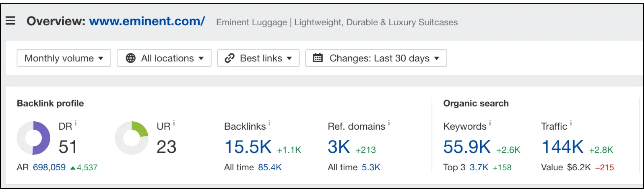
Task: Click the Backlink profile heading
Action: [x=50, y=103]
